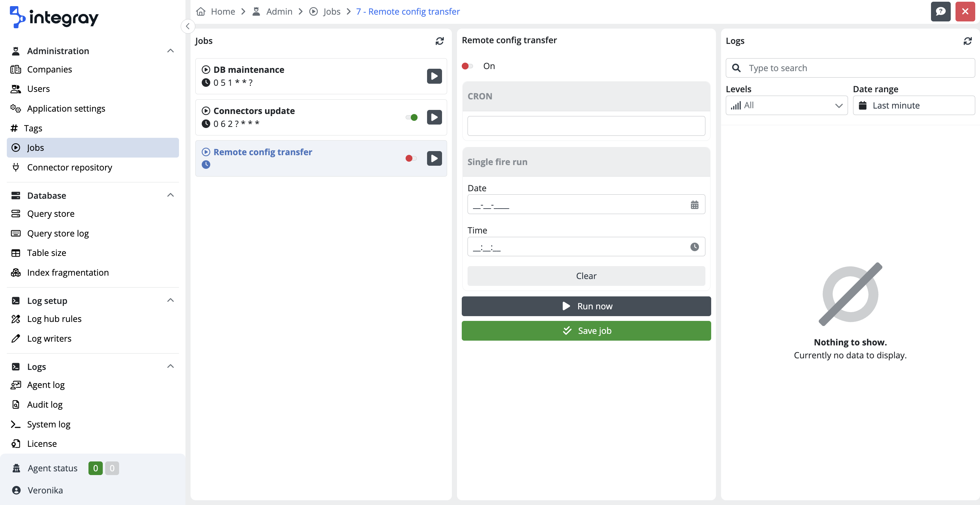Click play icon for Connectors update job

point(434,117)
